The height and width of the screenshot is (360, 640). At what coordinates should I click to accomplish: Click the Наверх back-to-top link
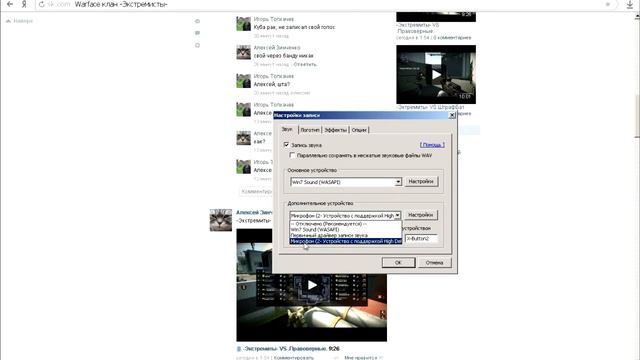coord(20,21)
